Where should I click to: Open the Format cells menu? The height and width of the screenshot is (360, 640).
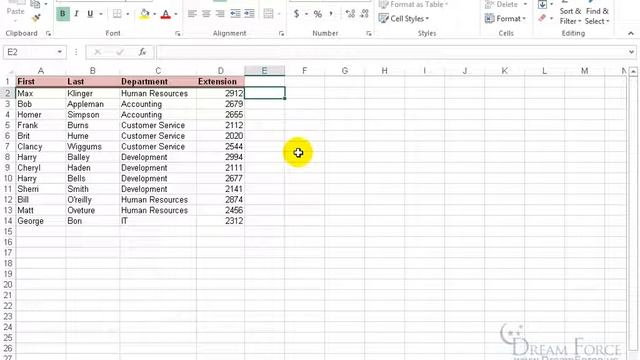[505, 18]
